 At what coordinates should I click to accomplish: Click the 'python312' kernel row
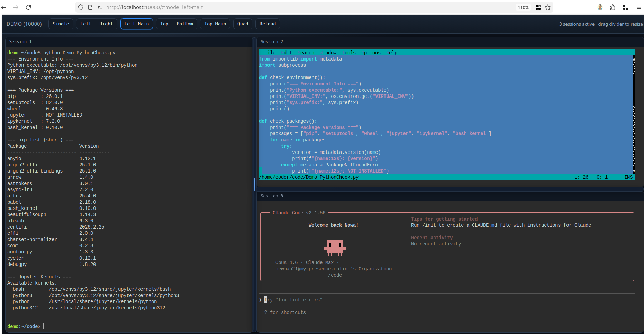click(89, 308)
